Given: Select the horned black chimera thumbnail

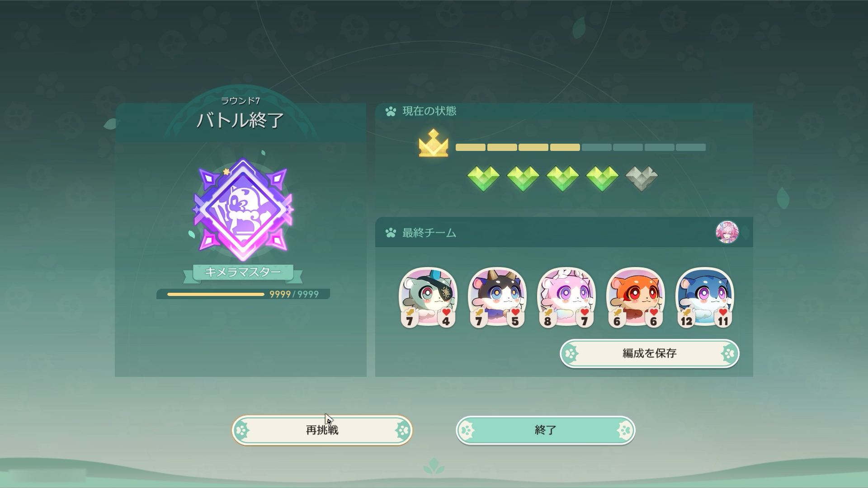Looking at the screenshot, I should click(x=497, y=297).
